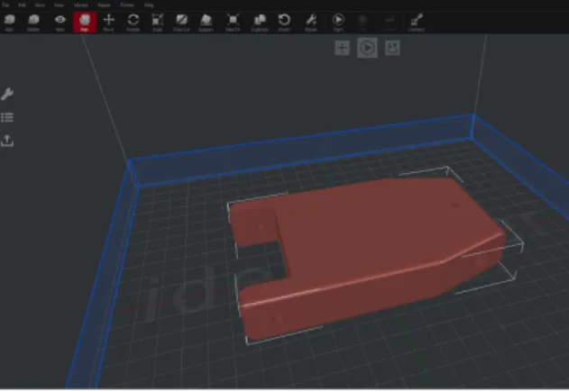Open the File menu
Image resolution: width=569 pixels, height=392 pixels.
coord(5,5)
